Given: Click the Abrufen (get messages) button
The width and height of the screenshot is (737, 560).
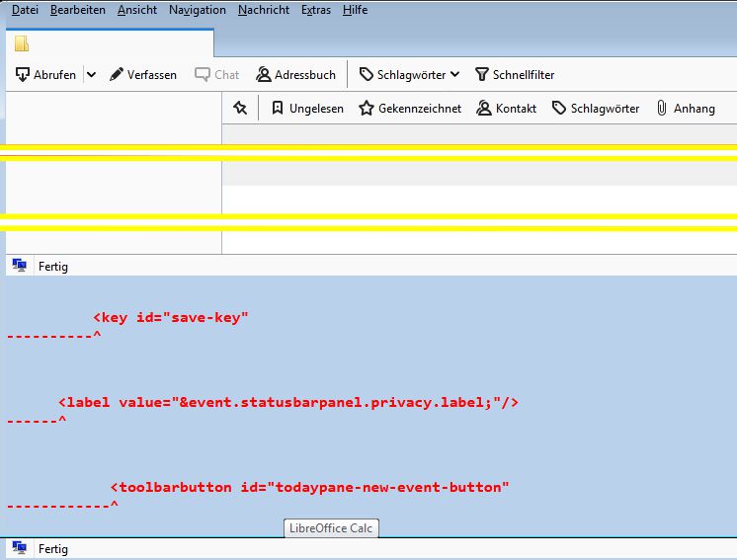Looking at the screenshot, I should [46, 74].
